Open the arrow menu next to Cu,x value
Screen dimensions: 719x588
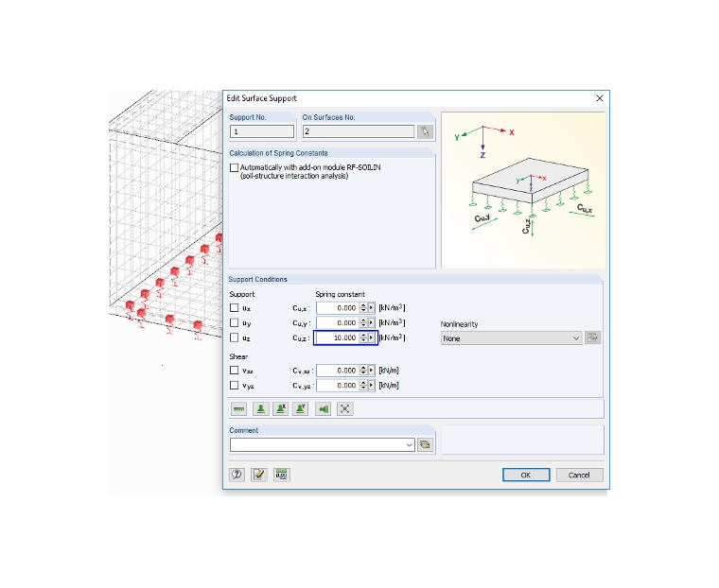[372, 308]
